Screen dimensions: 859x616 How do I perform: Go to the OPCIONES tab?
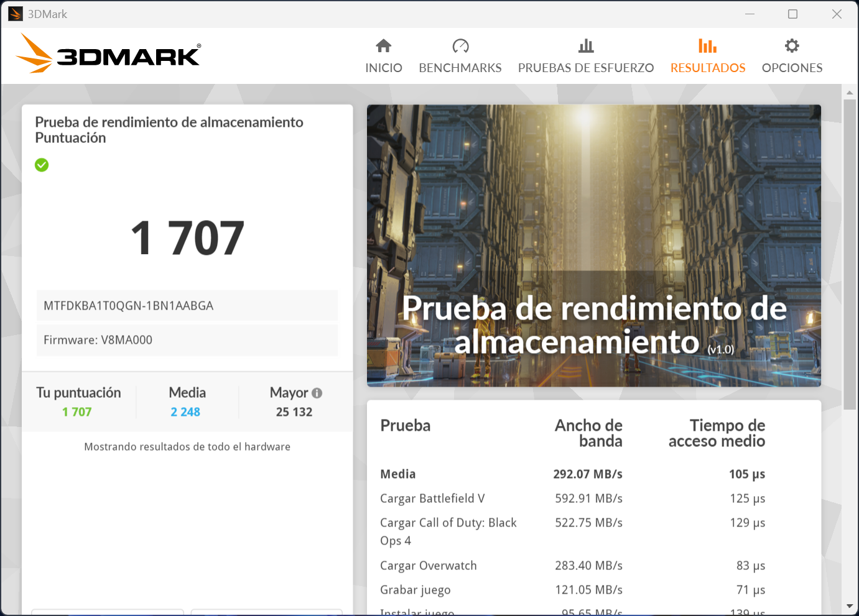[x=792, y=57]
